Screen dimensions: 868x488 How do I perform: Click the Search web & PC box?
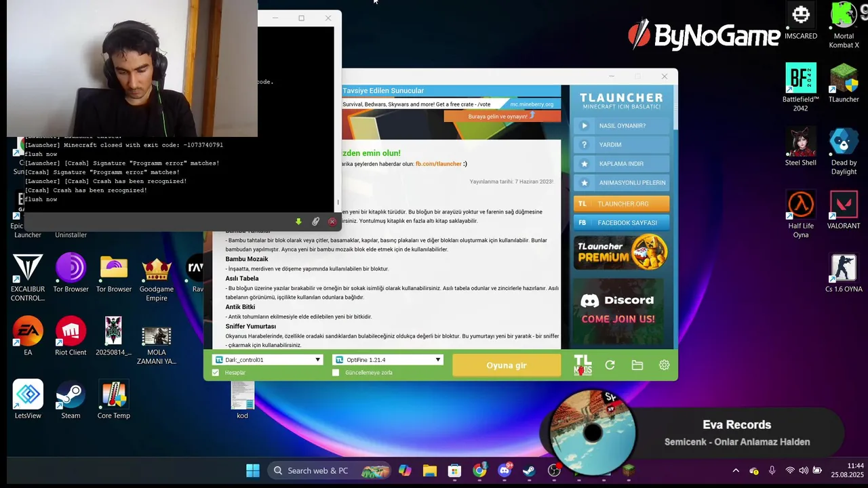329,470
